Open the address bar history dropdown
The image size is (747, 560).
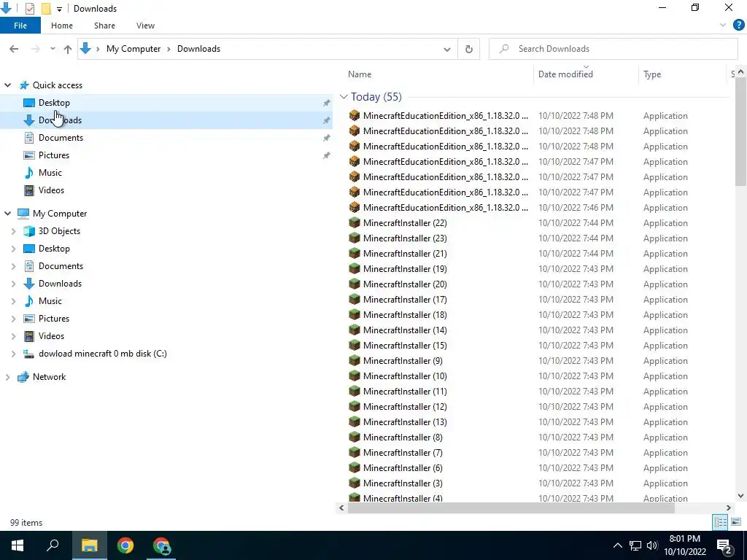pyautogui.click(x=447, y=49)
